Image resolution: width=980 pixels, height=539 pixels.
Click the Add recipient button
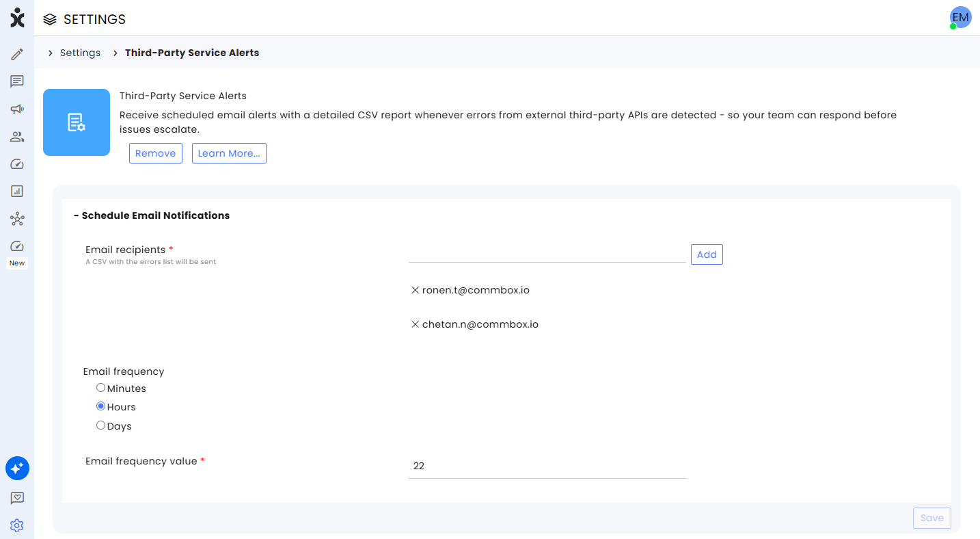pos(707,254)
